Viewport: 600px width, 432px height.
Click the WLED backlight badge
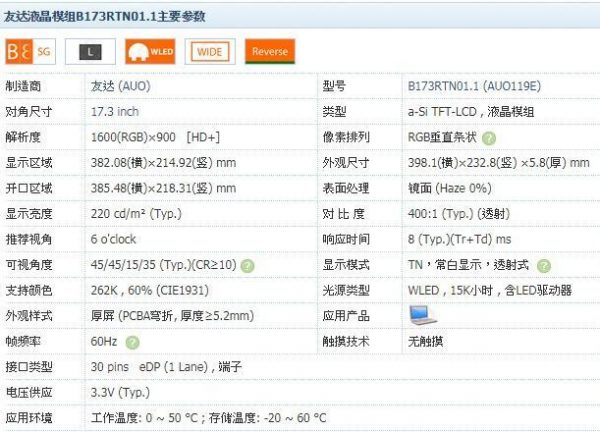149,50
